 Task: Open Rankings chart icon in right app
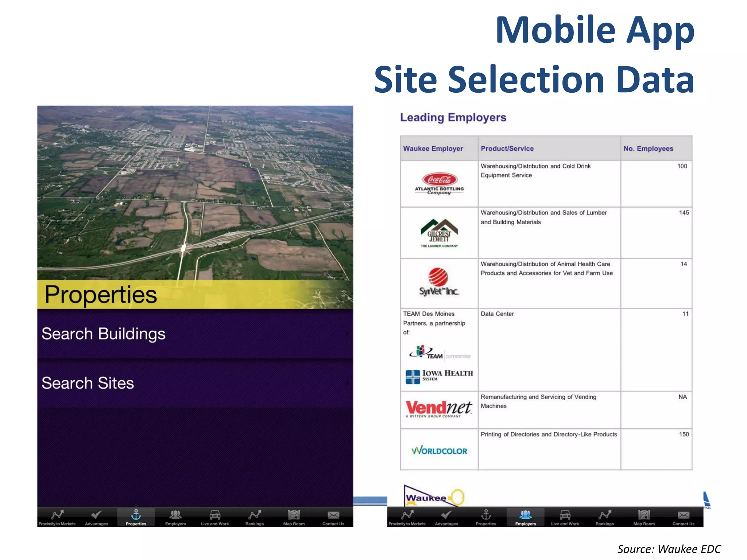605,515
